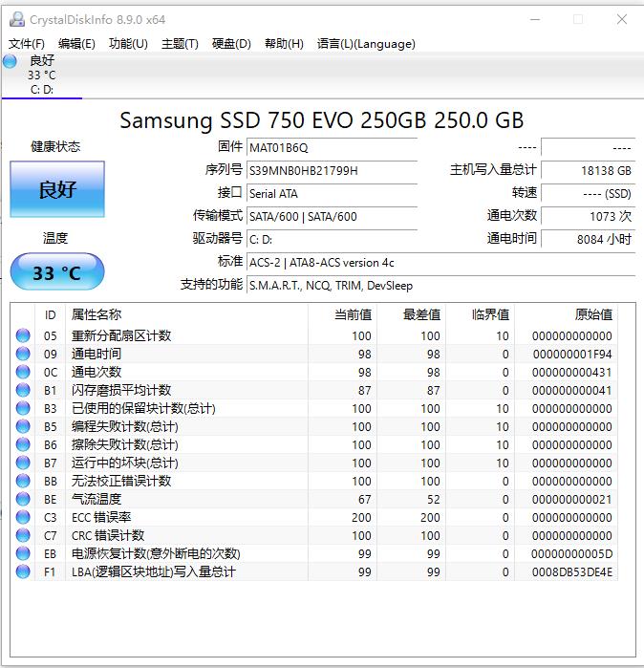644x668 pixels.
Task: Click the 原始值 column header
Action: click(592, 314)
